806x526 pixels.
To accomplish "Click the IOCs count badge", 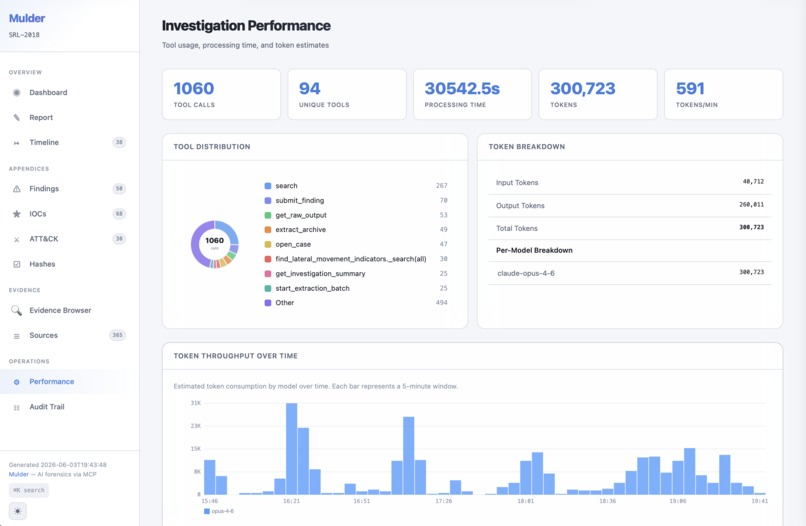I will [119, 214].
